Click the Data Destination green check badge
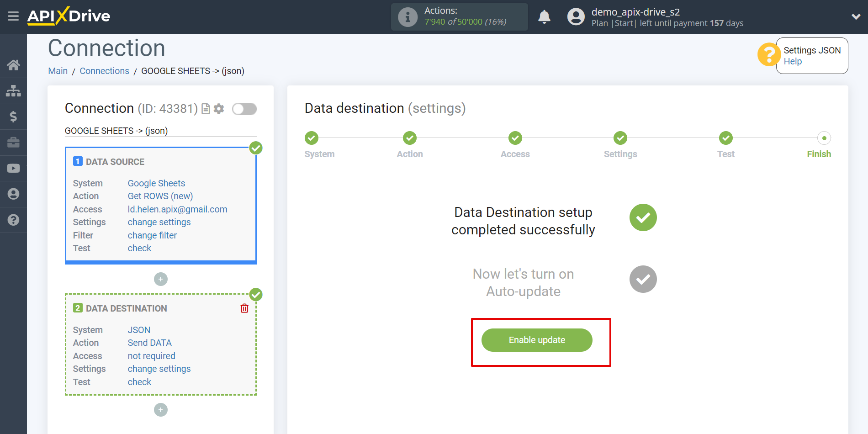868x434 pixels. [x=256, y=295]
